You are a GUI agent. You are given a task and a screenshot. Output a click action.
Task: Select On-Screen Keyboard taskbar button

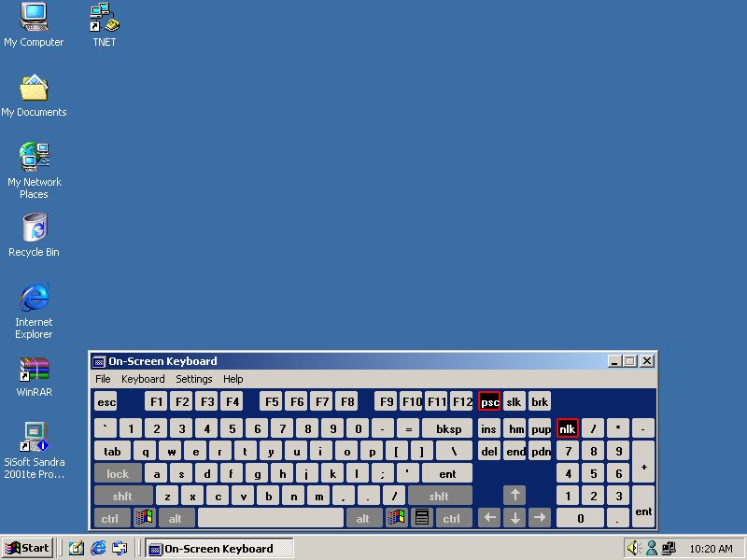[x=219, y=548]
